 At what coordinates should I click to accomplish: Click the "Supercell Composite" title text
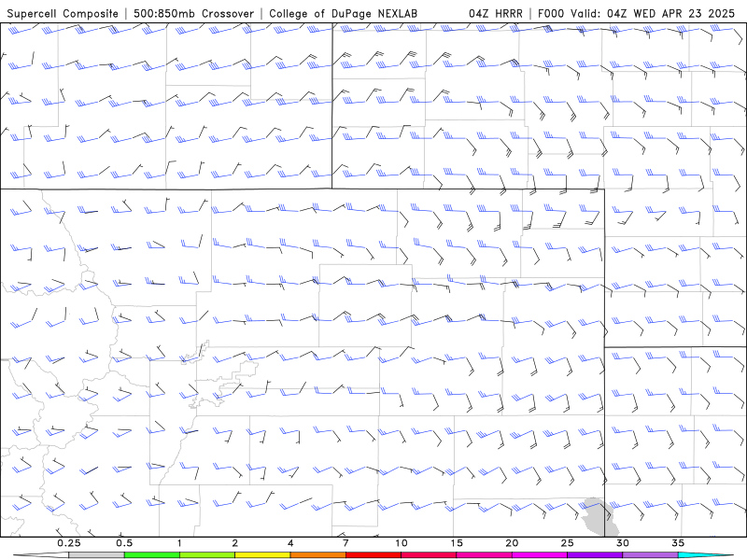click(63, 14)
